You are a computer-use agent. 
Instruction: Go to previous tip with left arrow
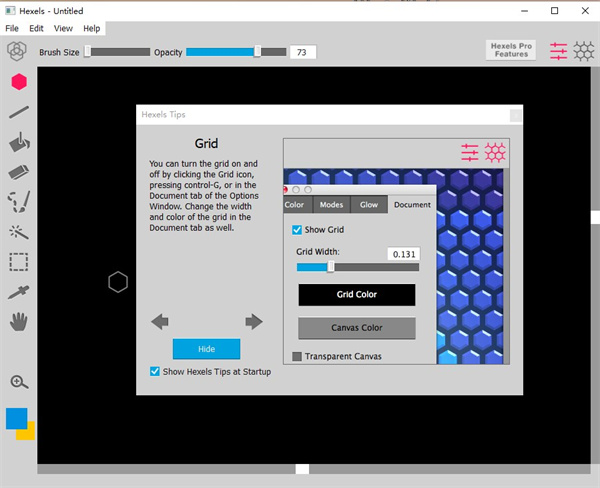point(160,322)
